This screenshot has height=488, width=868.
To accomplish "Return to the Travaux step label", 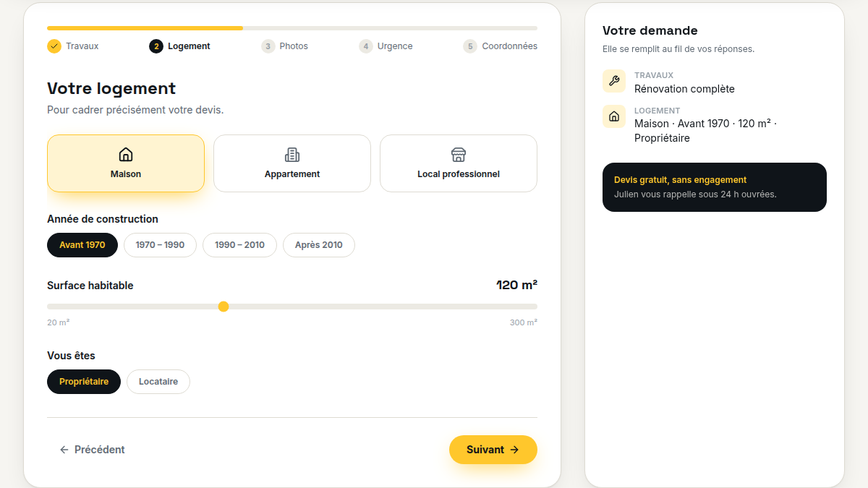I will pyautogui.click(x=82, y=46).
